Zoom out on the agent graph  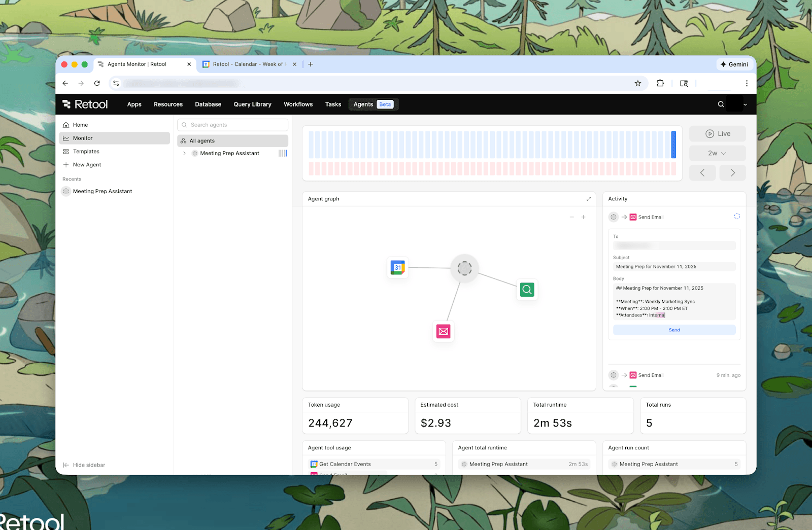pyautogui.click(x=571, y=217)
